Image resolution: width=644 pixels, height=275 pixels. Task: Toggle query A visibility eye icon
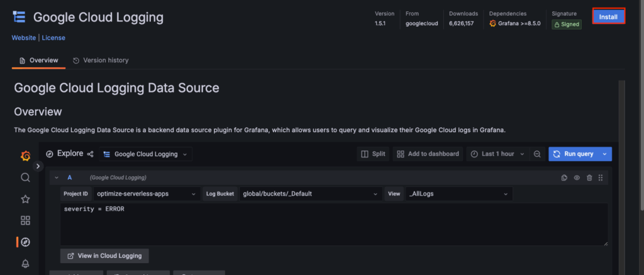pos(577,177)
